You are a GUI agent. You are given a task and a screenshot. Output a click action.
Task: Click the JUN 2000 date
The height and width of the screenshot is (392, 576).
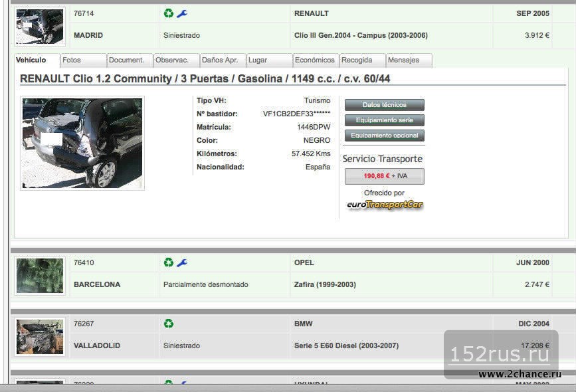533,262
